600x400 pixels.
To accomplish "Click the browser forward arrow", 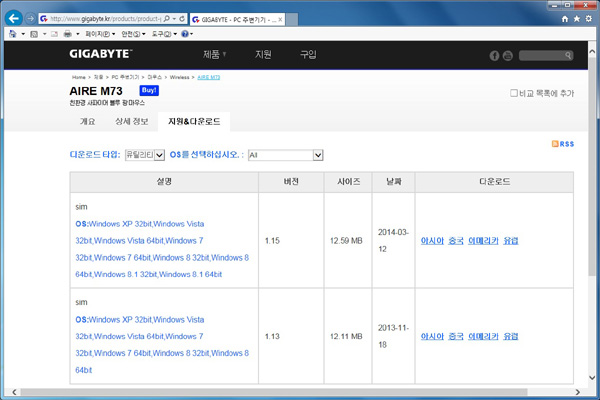I will [x=30, y=18].
